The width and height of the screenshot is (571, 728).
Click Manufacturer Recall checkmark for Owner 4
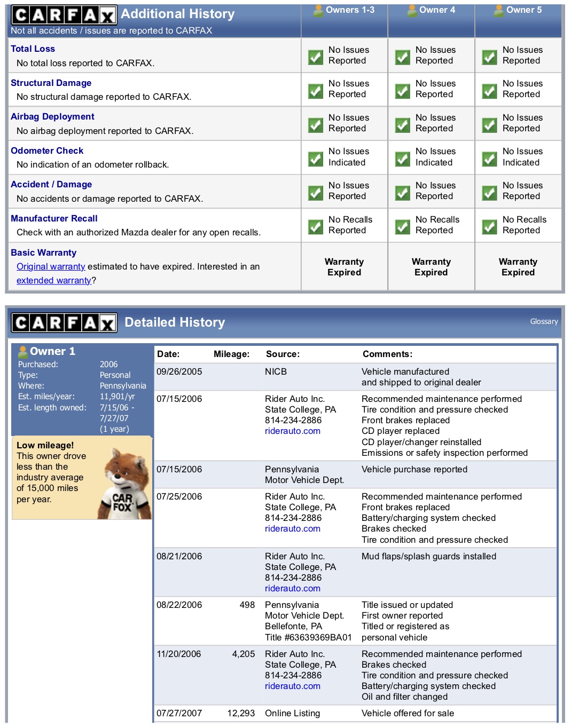pos(403,227)
